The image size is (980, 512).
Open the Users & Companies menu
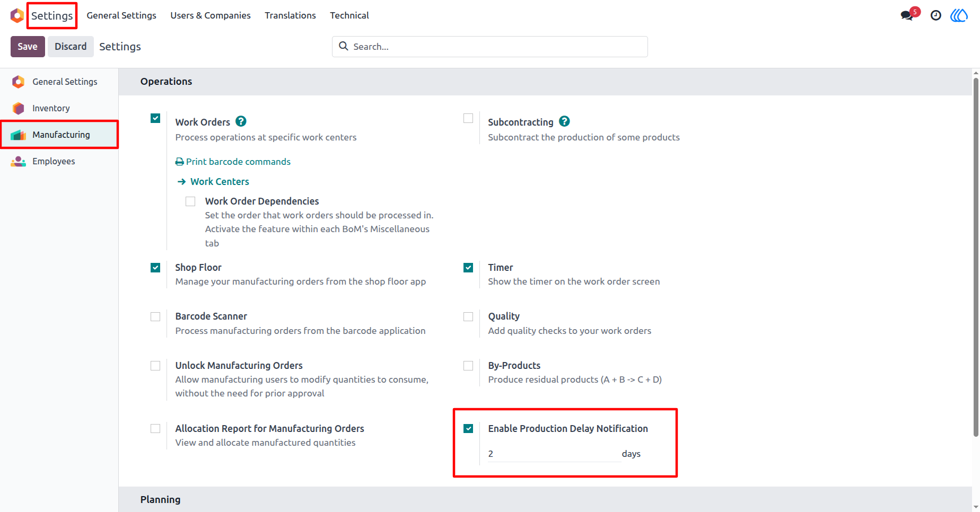pyautogui.click(x=211, y=15)
